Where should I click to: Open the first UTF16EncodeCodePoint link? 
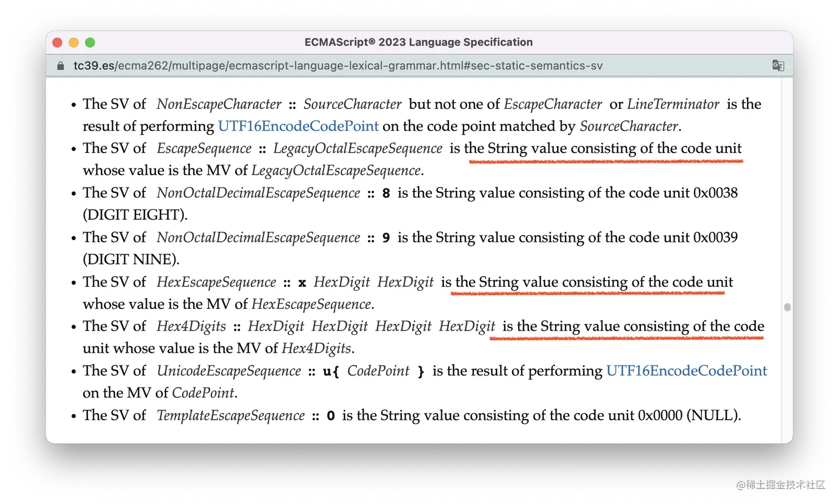tap(299, 126)
